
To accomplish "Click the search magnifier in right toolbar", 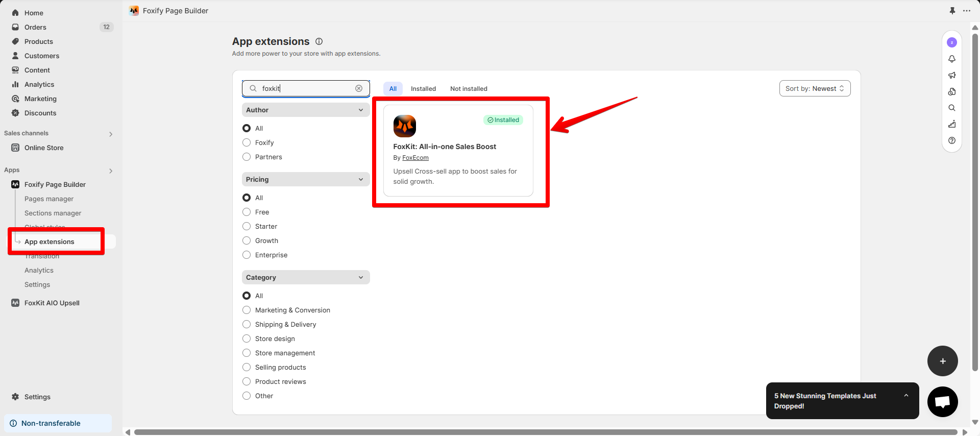I will (x=952, y=108).
